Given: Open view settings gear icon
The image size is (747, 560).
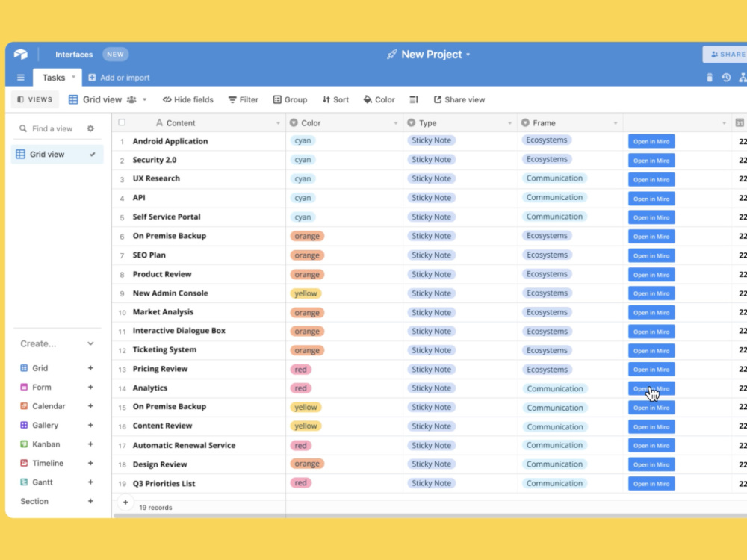Looking at the screenshot, I should pos(90,128).
